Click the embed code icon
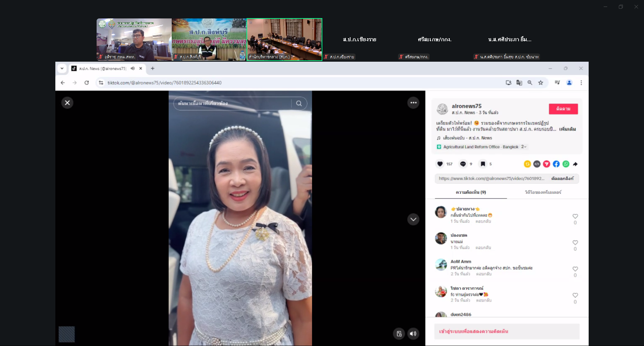644x346 pixels. [x=537, y=164]
